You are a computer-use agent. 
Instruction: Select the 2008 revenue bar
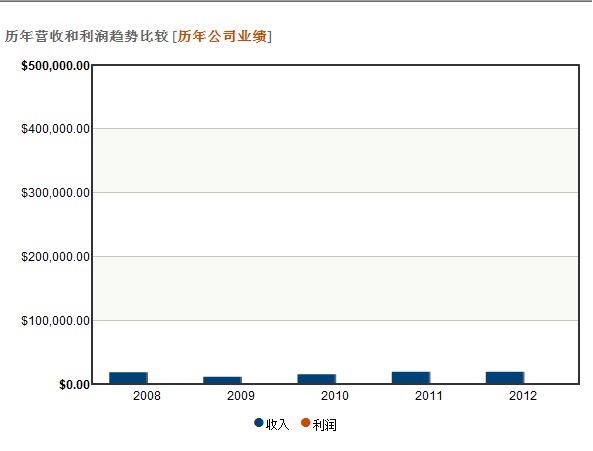pyautogui.click(x=128, y=378)
